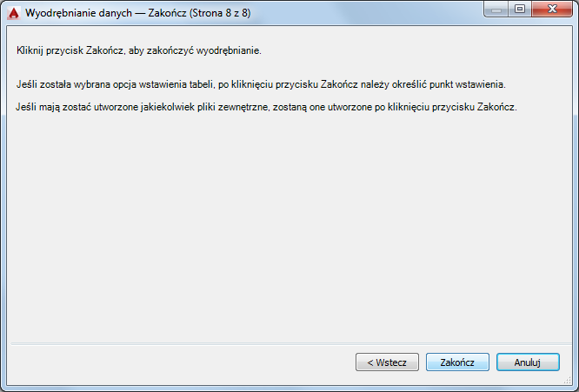Viewport: 579px width, 392px height.
Task: Click the paragraph about table insertion point
Action: (261, 85)
